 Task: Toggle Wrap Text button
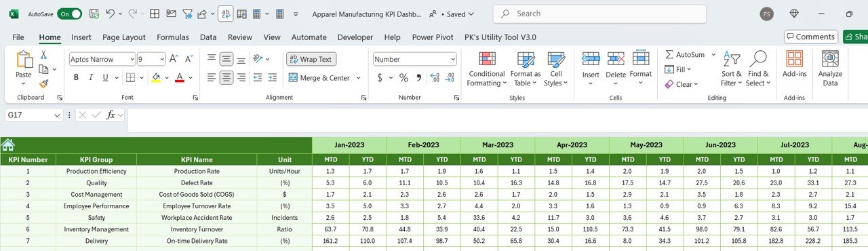(311, 59)
